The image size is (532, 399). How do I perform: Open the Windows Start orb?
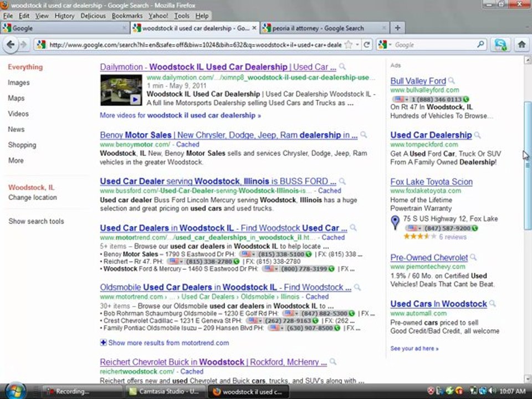point(15,391)
